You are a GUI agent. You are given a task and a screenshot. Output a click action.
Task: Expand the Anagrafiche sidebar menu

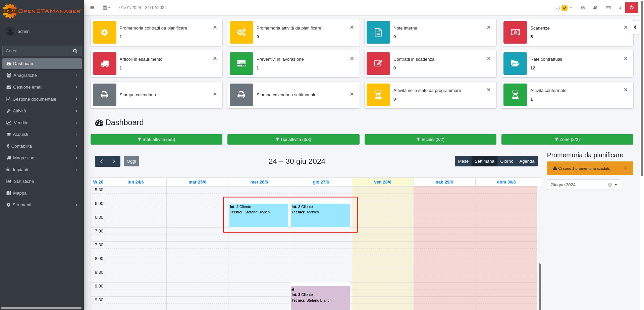click(42, 75)
